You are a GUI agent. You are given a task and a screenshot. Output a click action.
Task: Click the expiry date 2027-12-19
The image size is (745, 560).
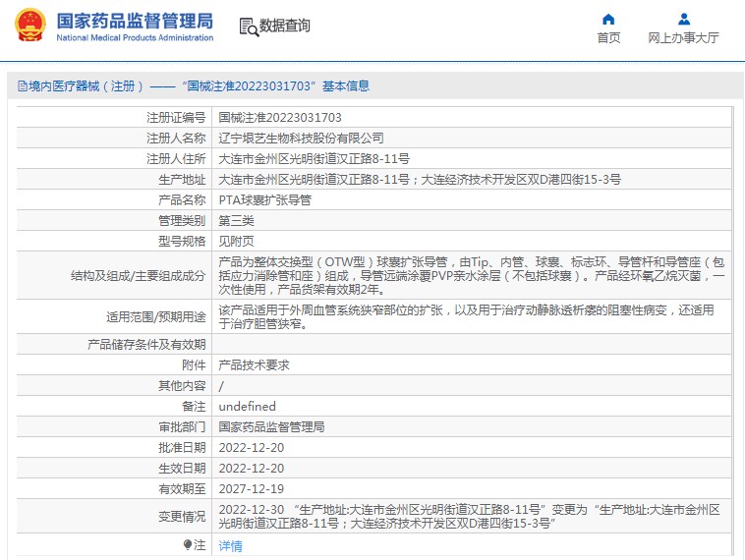pyautogui.click(x=251, y=488)
